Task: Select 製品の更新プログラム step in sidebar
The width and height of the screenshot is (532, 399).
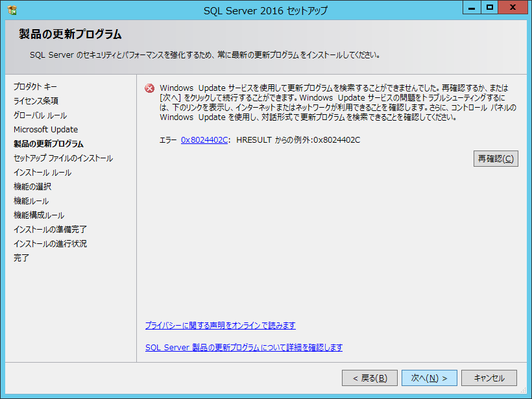Action: pos(49,143)
